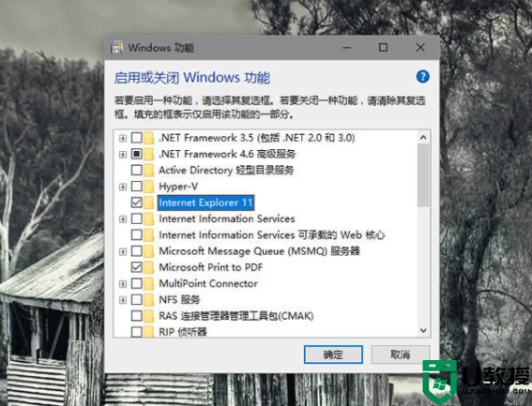Expand the Internet Information Services tree node

point(123,219)
